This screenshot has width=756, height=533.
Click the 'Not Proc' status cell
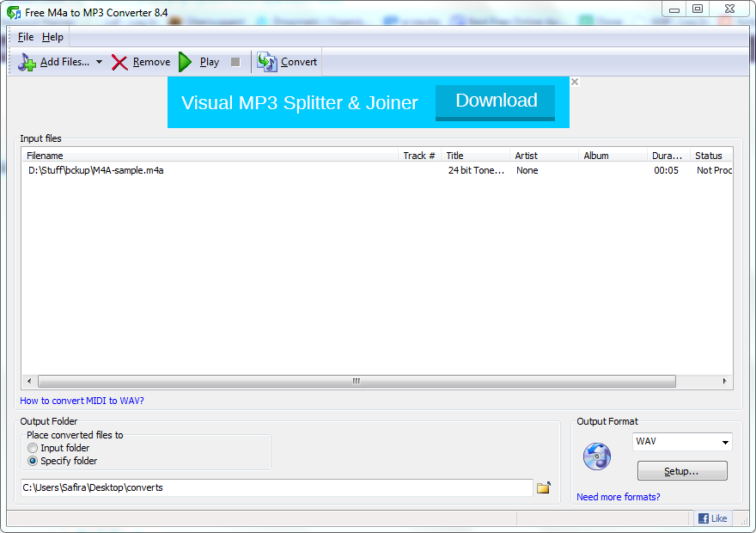pos(714,170)
